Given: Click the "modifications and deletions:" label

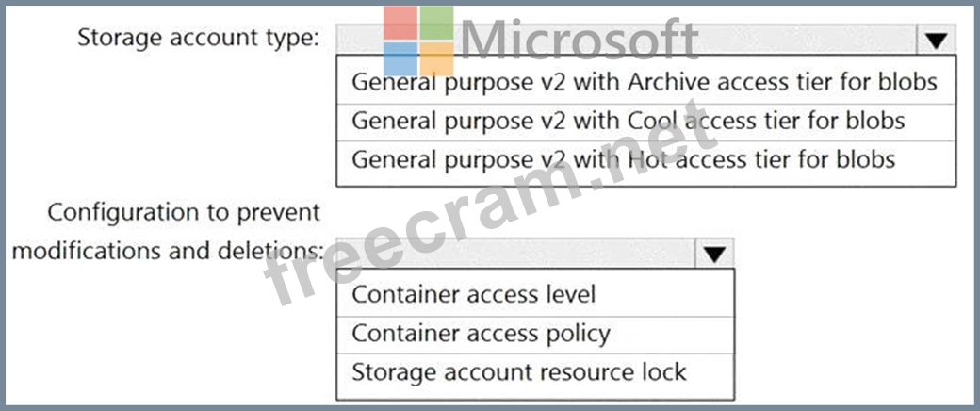Looking at the screenshot, I should click(169, 252).
